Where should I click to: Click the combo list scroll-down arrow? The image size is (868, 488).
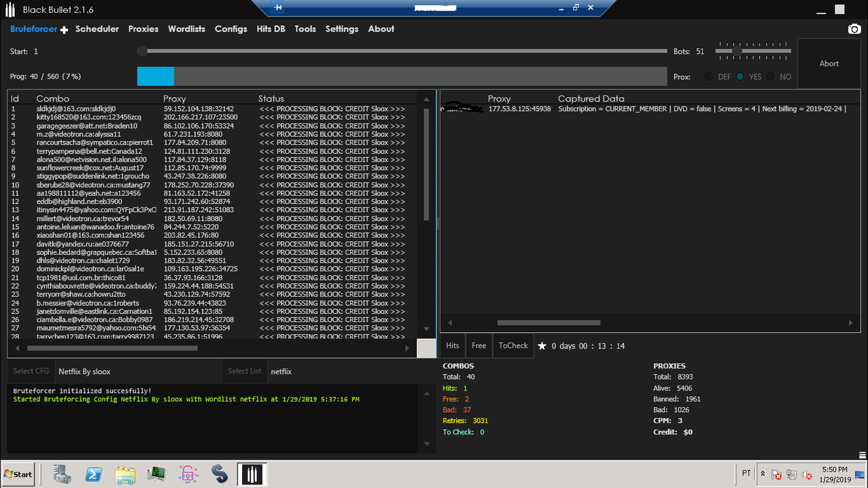click(x=427, y=329)
